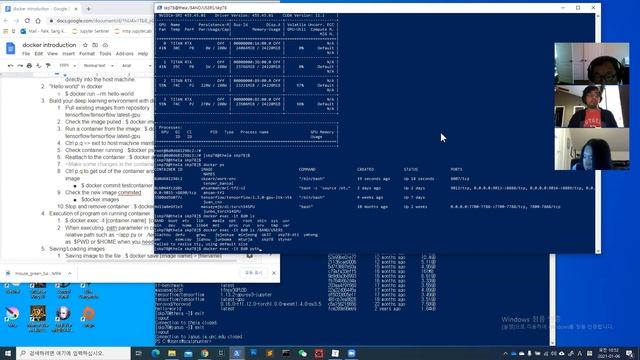
Task: Open the Edit menu
Action: click(x=39, y=53)
